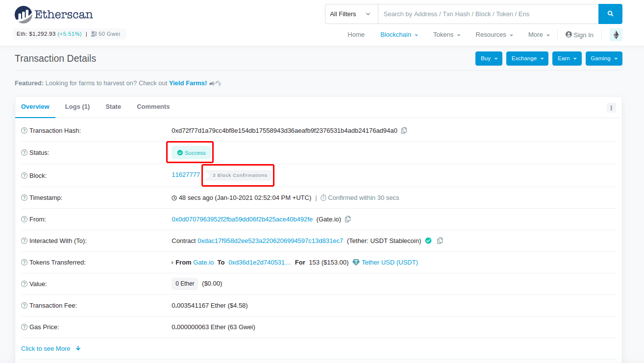This screenshot has height=363, width=644.
Task: Open the Exchange dropdown button
Action: click(527, 58)
